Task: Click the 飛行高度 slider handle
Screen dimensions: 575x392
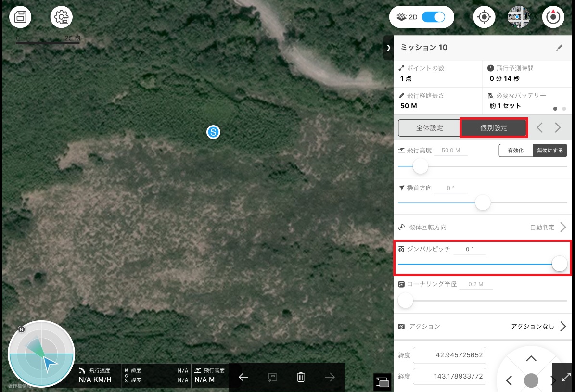Action: (420, 166)
